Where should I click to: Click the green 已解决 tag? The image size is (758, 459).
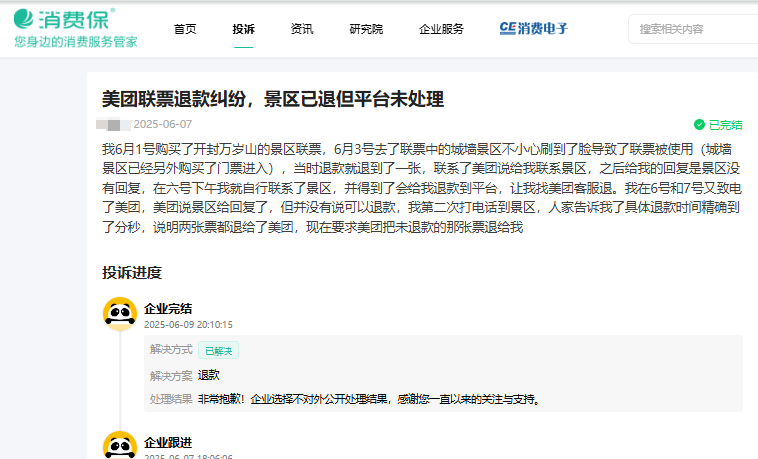(219, 351)
